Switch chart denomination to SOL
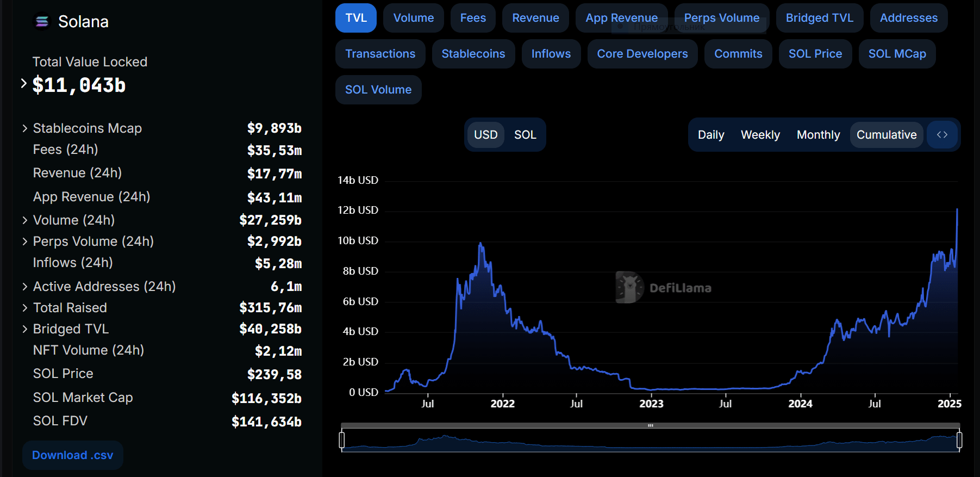Screen dimensions: 980x477 click(x=525, y=134)
